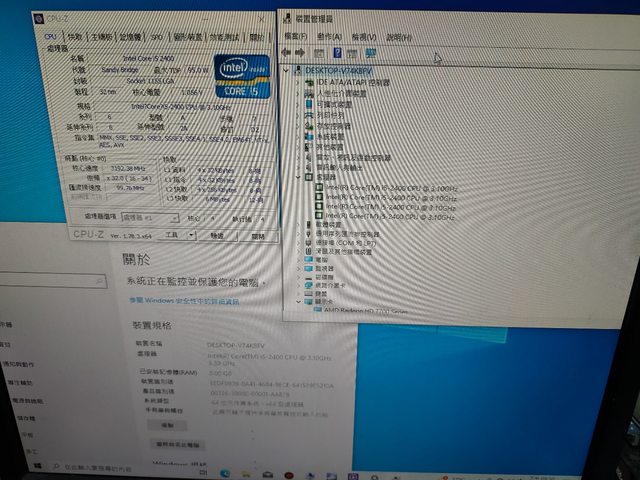
Task: Click the forward arrow in Device Manager toolbar
Action: 300,52
